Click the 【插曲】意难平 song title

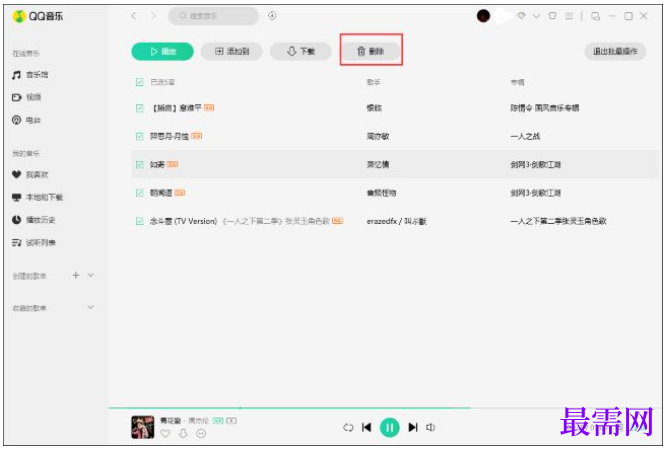tap(176, 108)
